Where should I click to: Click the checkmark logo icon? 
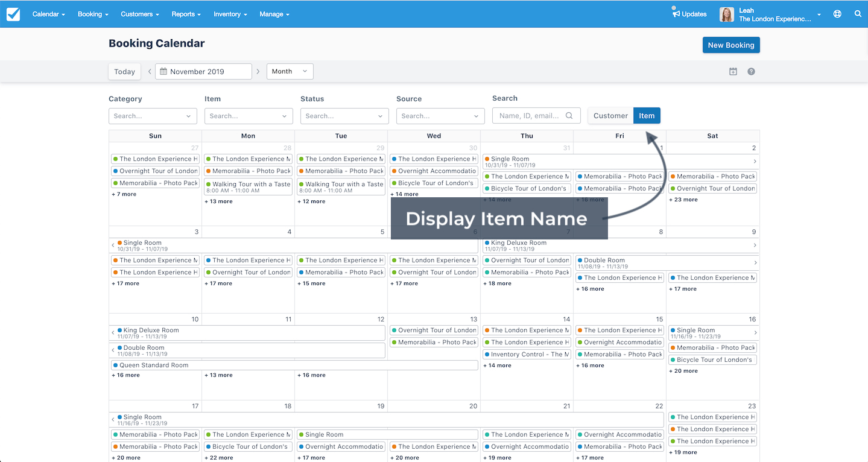click(x=13, y=14)
